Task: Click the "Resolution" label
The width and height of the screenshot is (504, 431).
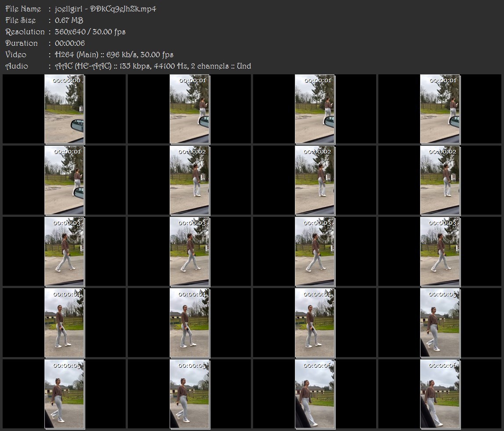Action: click(25, 32)
